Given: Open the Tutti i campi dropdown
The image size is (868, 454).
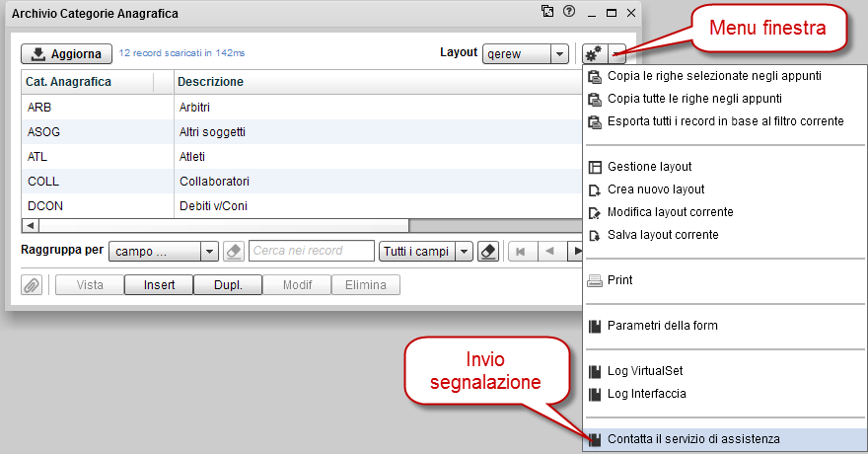Looking at the screenshot, I should [x=464, y=252].
